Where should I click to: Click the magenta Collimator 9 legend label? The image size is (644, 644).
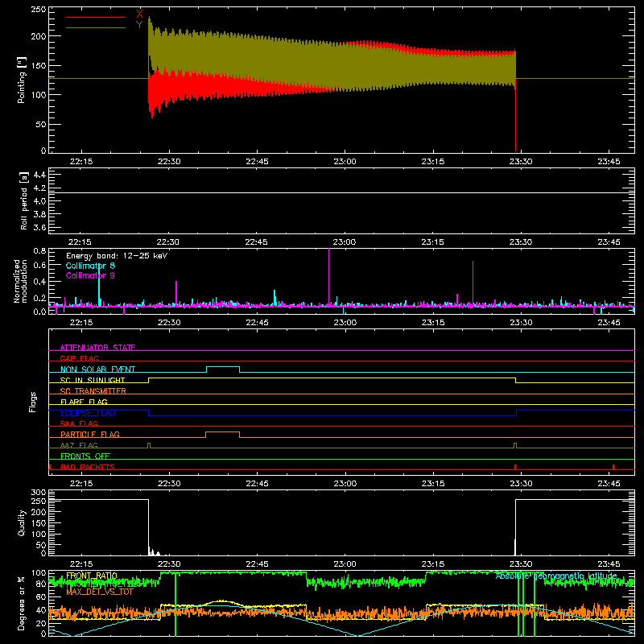90,275
